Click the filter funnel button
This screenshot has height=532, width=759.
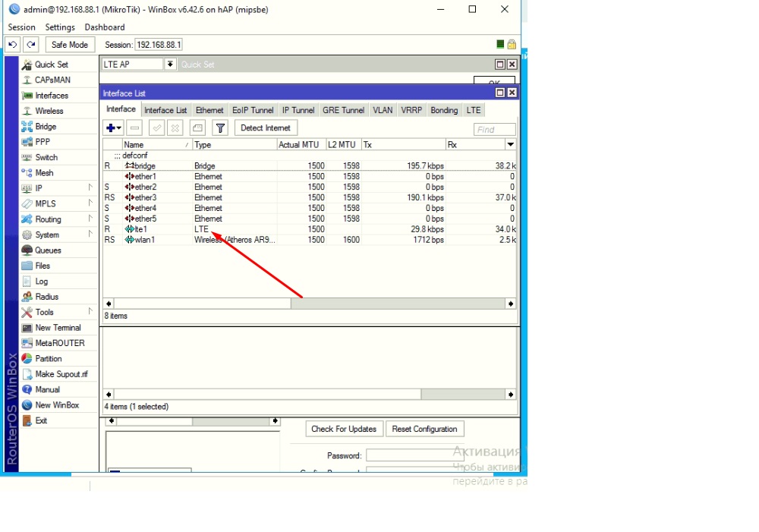coord(220,127)
